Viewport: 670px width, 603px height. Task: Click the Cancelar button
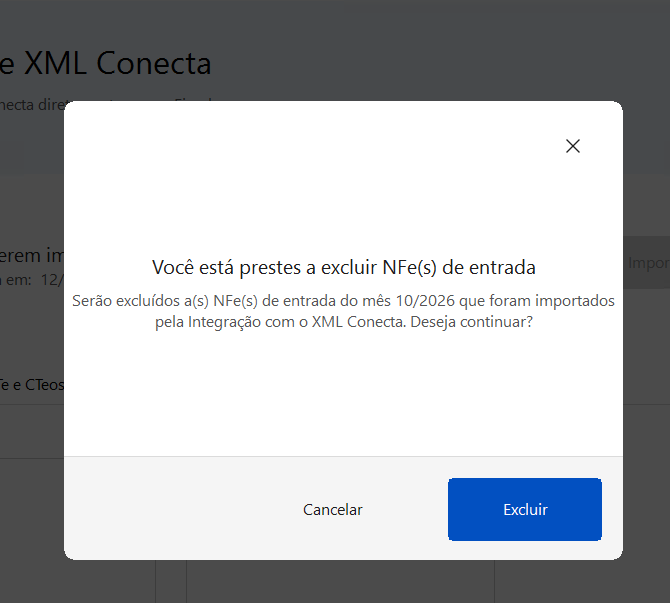[332, 509]
